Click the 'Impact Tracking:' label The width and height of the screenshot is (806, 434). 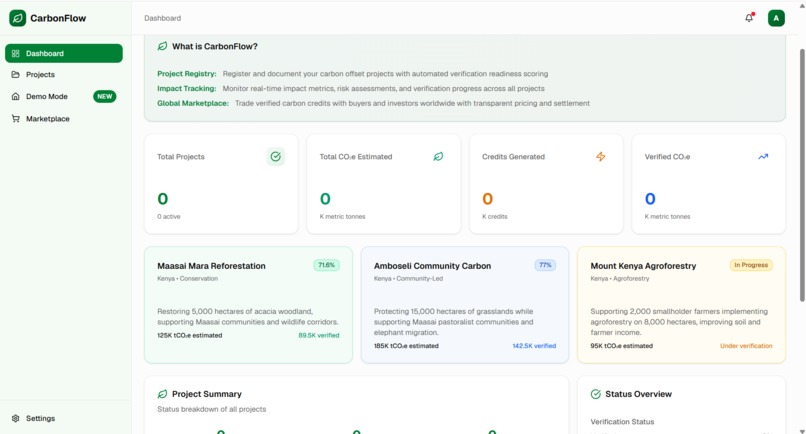coord(187,88)
